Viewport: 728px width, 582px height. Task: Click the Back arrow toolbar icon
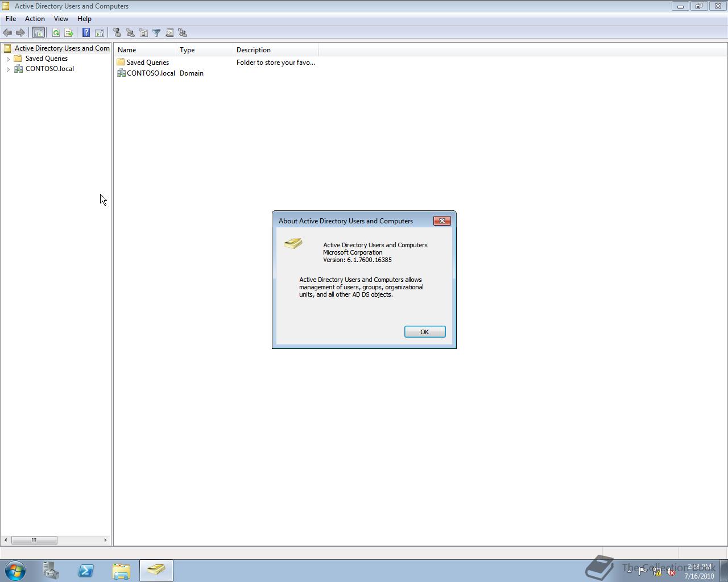tap(7, 33)
